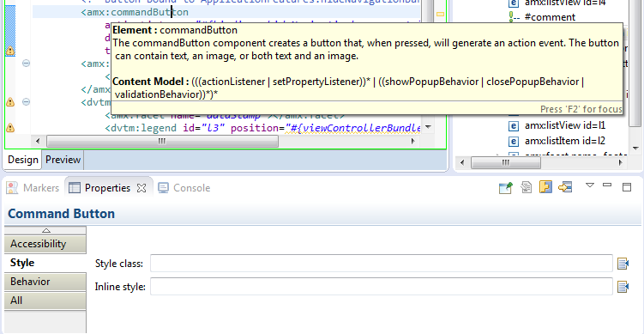Open expression binding icon beside Inline style
The width and height of the screenshot is (644, 334).
(623, 287)
